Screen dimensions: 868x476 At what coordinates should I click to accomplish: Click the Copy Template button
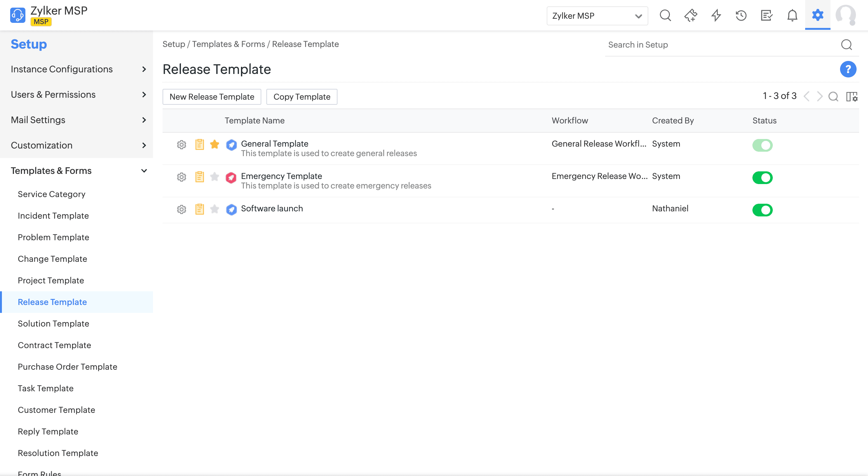pyautogui.click(x=302, y=97)
